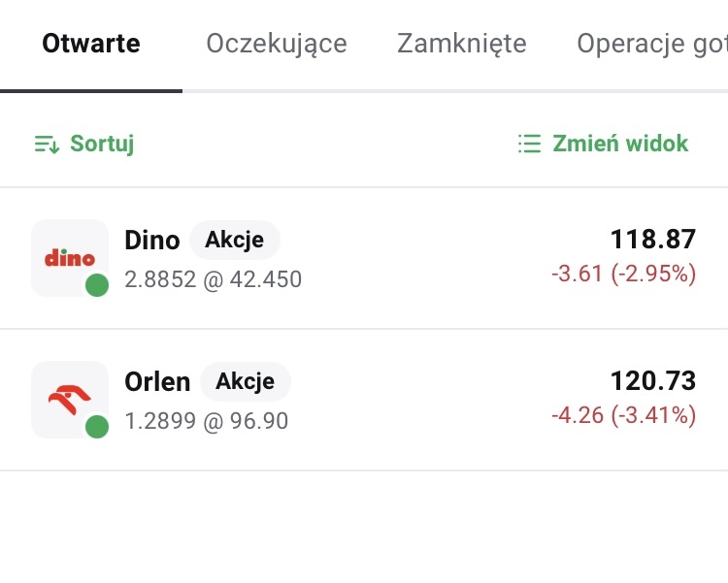Click the sort arrows icon
728x583 pixels.
(47, 145)
